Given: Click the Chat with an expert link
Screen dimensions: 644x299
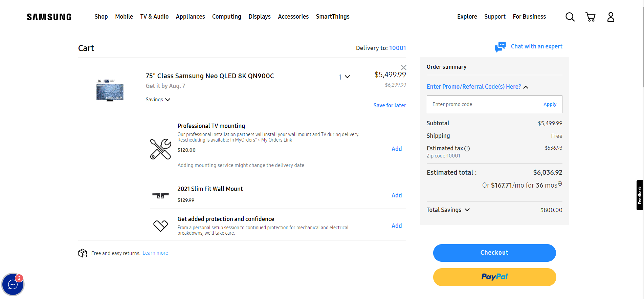Looking at the screenshot, I should point(537,46).
